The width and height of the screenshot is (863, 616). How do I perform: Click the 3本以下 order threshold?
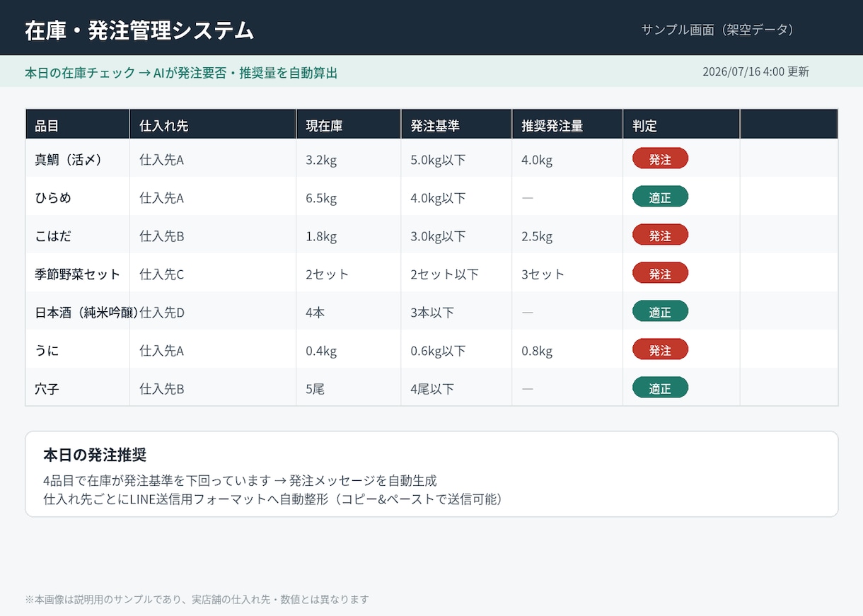click(x=432, y=313)
